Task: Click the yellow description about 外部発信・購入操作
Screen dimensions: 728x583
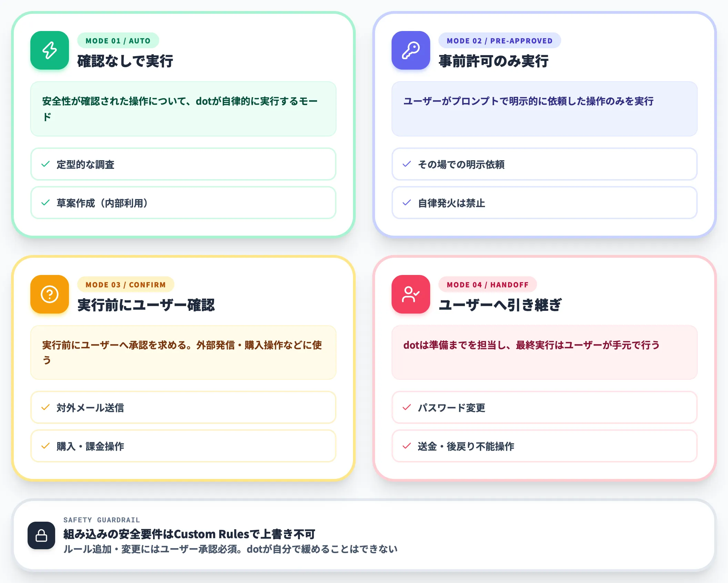Action: [x=183, y=352]
